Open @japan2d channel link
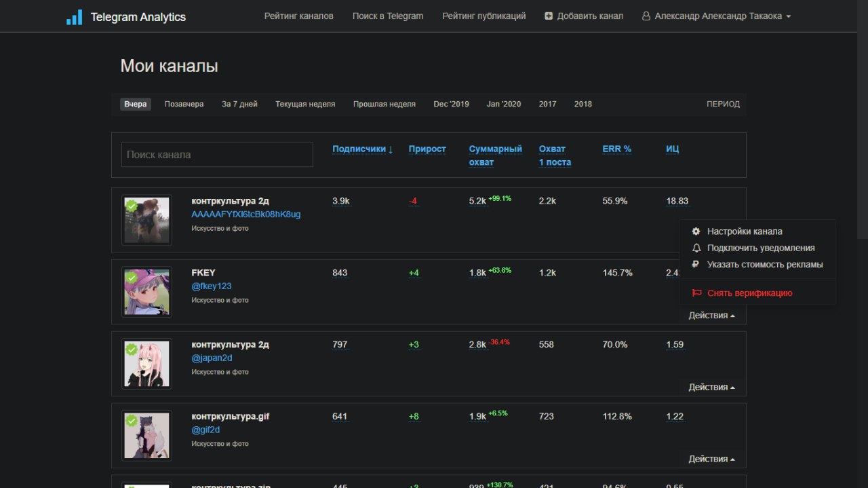 point(212,358)
